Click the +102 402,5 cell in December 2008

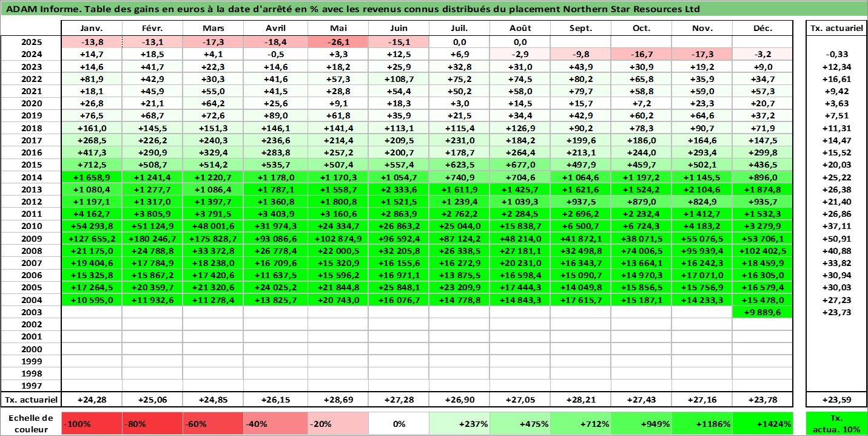coord(763,251)
